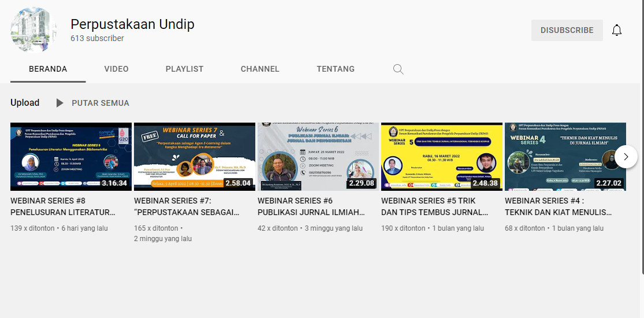
Task: Open Webinar Series 4 thumbnail
Action: [x=565, y=157]
